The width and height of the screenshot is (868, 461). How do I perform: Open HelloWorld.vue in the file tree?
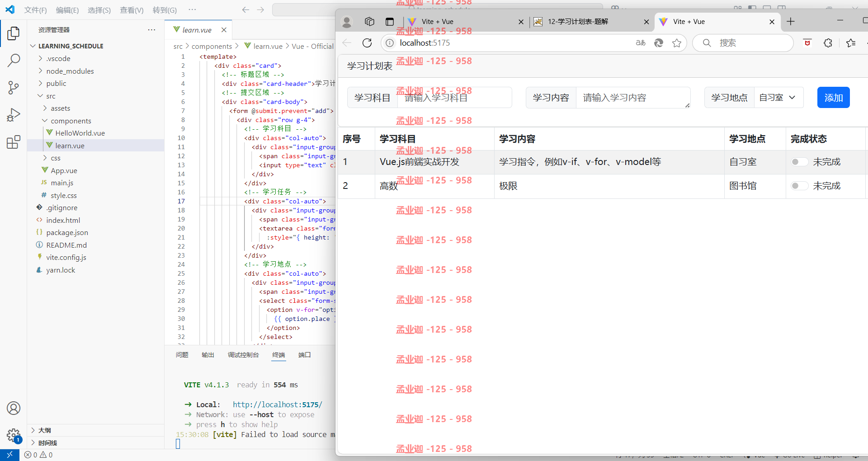pos(80,133)
